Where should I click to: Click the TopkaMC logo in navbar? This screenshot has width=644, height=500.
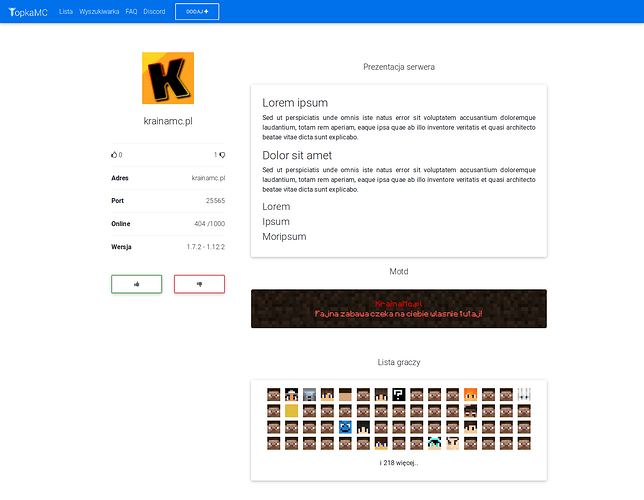pyautogui.click(x=27, y=11)
